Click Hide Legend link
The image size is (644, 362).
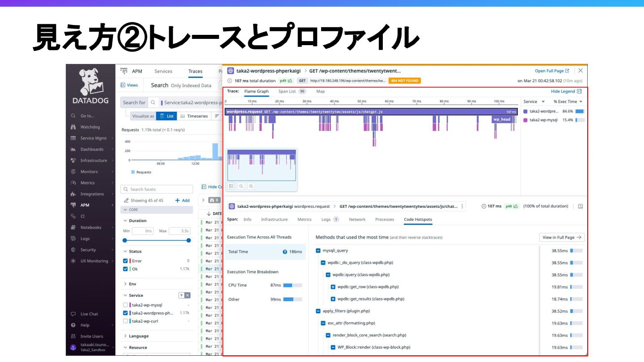coord(566,92)
